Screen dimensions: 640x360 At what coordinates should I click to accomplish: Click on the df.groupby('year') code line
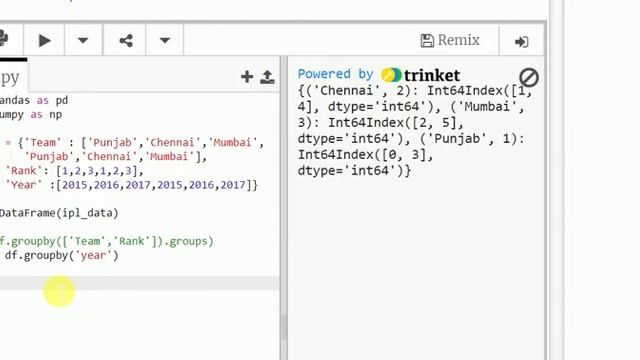(x=61, y=256)
